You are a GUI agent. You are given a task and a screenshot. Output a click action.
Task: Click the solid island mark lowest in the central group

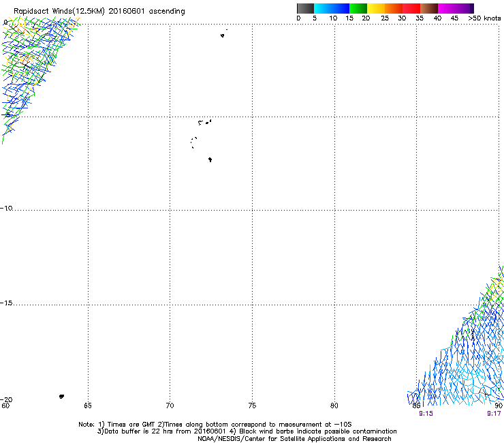[x=210, y=159]
